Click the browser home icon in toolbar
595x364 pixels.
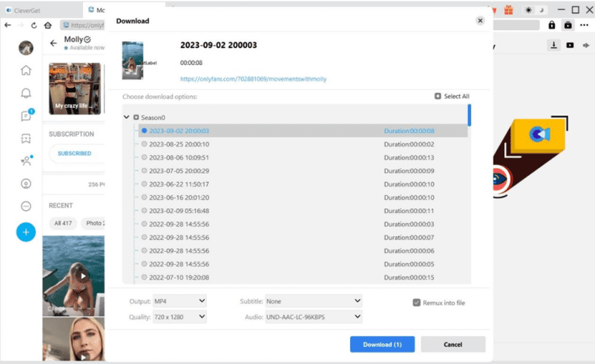point(50,25)
